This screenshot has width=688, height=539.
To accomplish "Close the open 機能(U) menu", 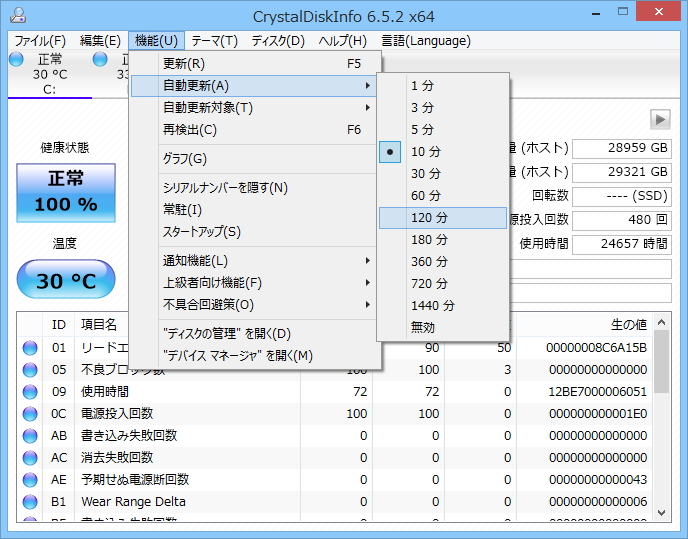I will point(157,41).
